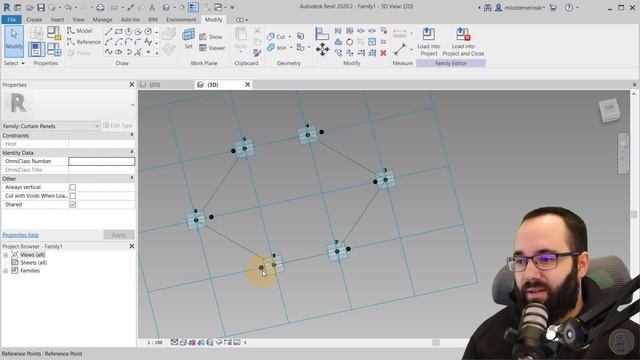The height and width of the screenshot is (360, 640).
Task: Click the Edit Type button
Action: point(118,126)
